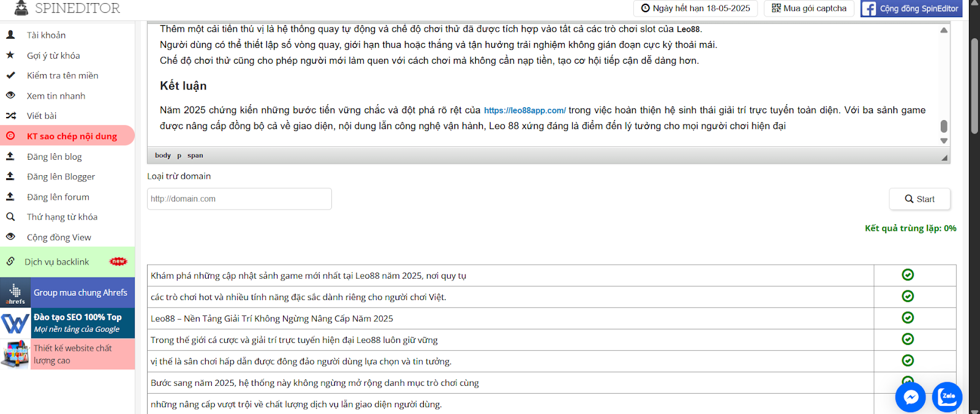Click the KT sao chép nội dung circle icon
980x414 pixels.
10,136
